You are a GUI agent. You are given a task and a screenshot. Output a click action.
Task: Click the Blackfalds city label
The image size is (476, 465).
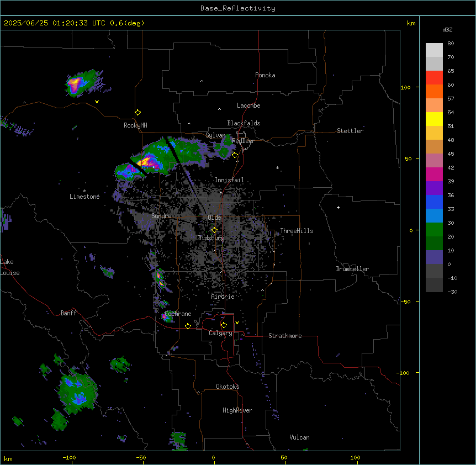(x=244, y=123)
